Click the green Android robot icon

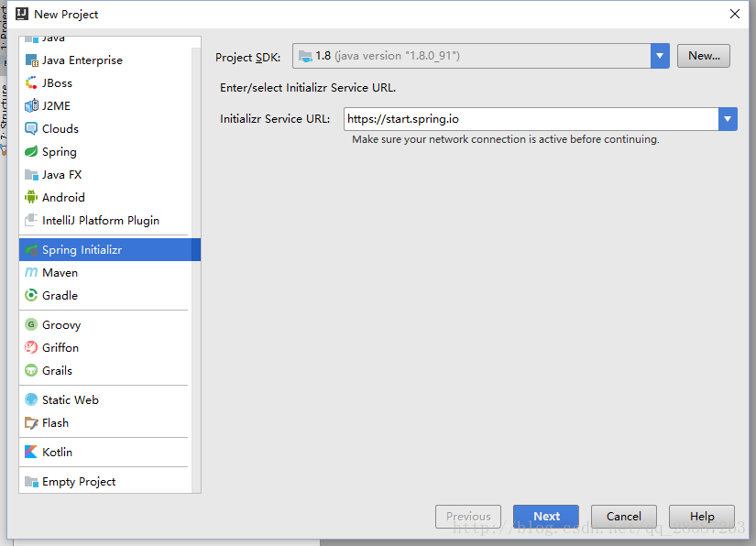(31, 197)
